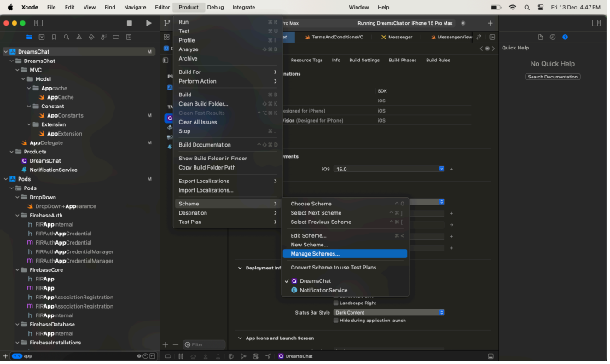The width and height of the screenshot is (610, 364).
Task: Collapse the App Icons and Launch Screen section
Action: 240,338
